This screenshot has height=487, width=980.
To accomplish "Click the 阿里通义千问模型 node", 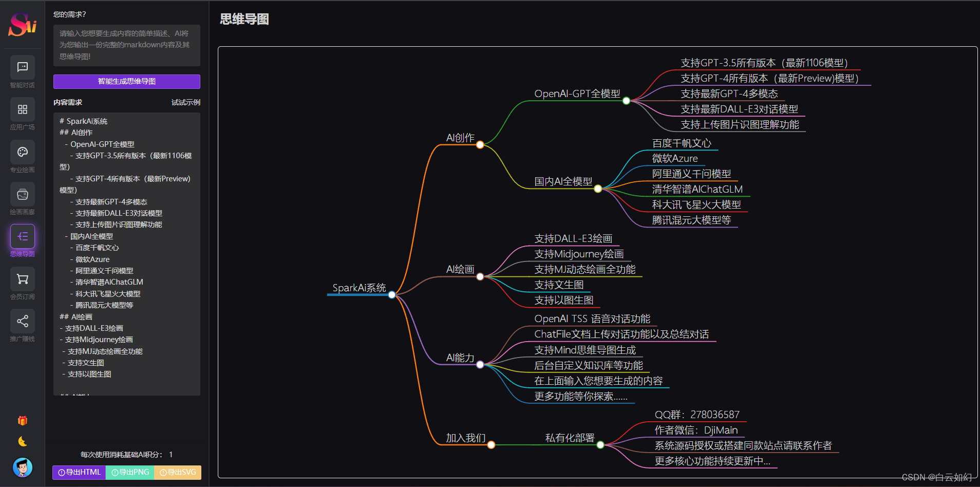I will [x=691, y=174].
